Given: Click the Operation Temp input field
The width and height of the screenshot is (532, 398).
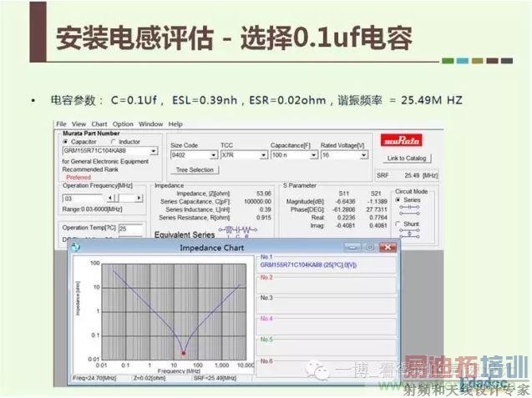Looking at the screenshot, I should click(130, 229).
